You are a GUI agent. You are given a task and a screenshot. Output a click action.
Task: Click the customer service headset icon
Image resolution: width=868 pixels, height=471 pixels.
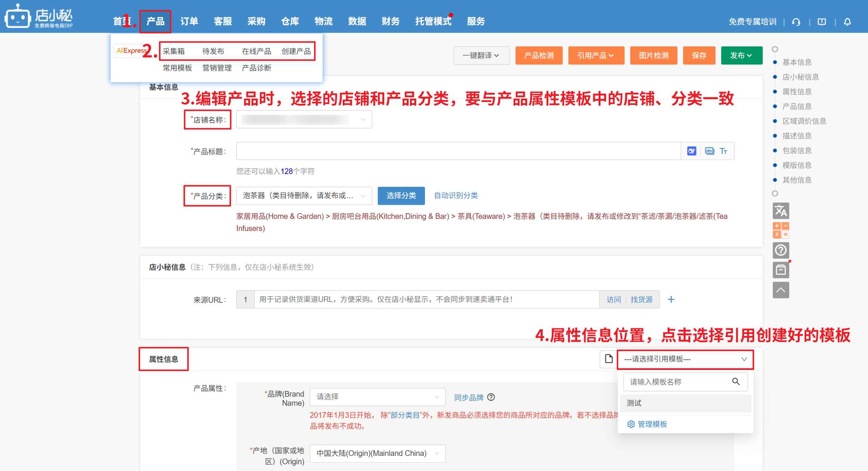click(796, 22)
